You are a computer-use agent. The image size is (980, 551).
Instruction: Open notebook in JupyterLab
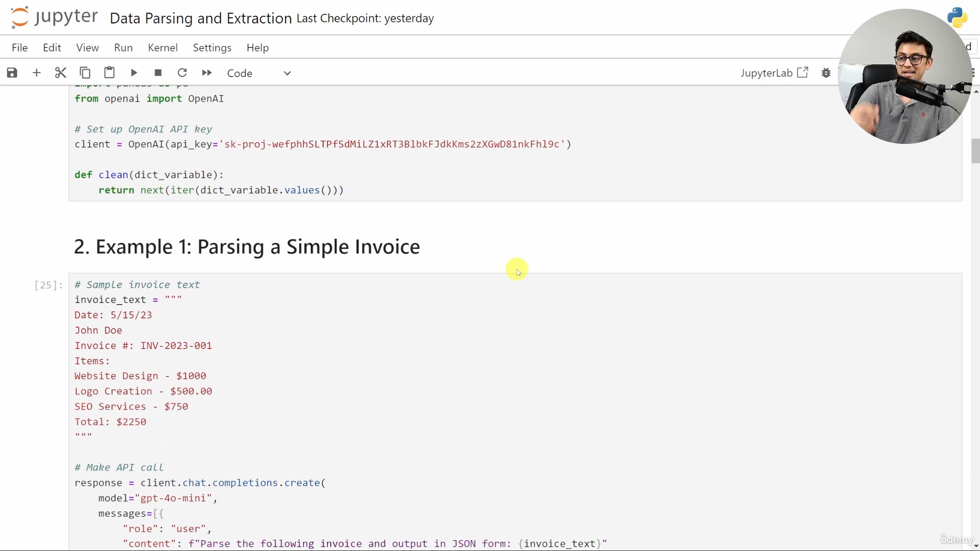pos(774,73)
